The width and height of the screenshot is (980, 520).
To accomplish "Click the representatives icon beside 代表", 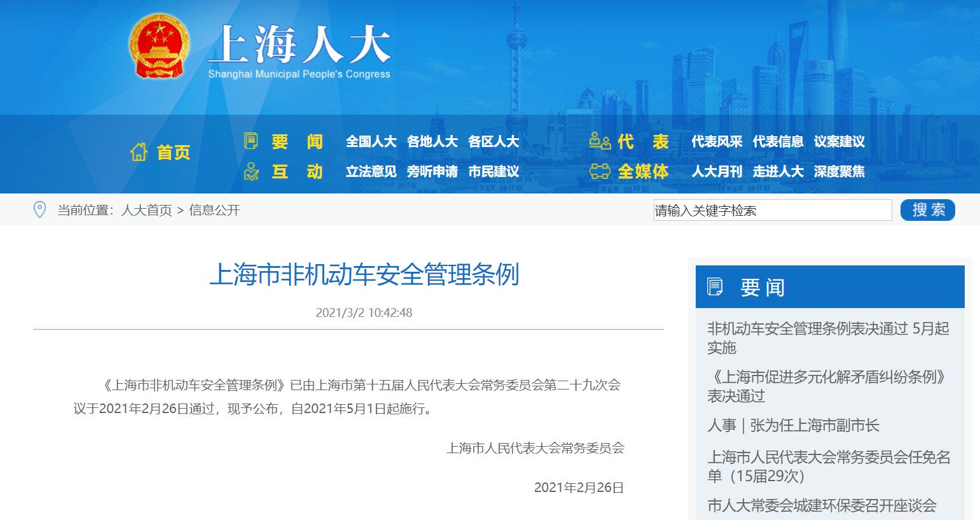I will [600, 141].
